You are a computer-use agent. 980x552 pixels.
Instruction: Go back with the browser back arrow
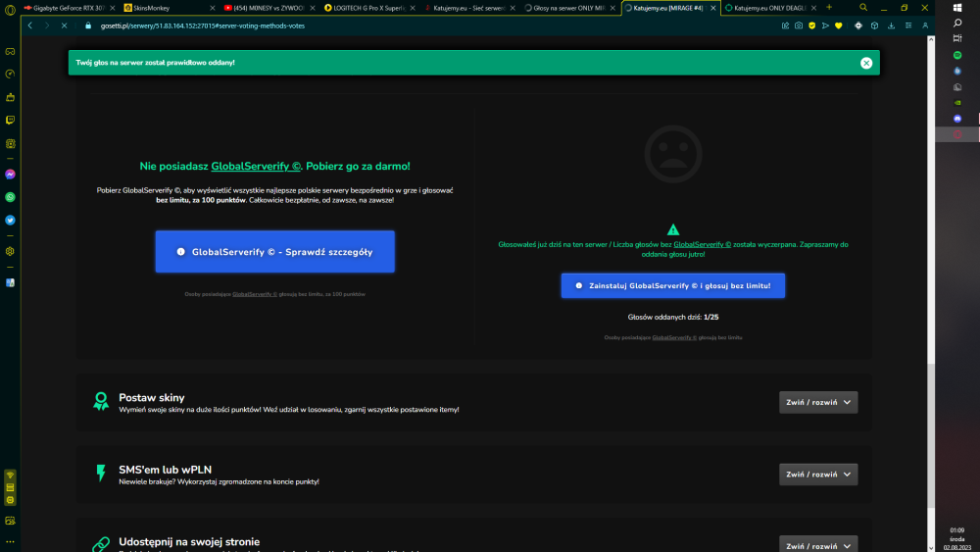point(30,25)
